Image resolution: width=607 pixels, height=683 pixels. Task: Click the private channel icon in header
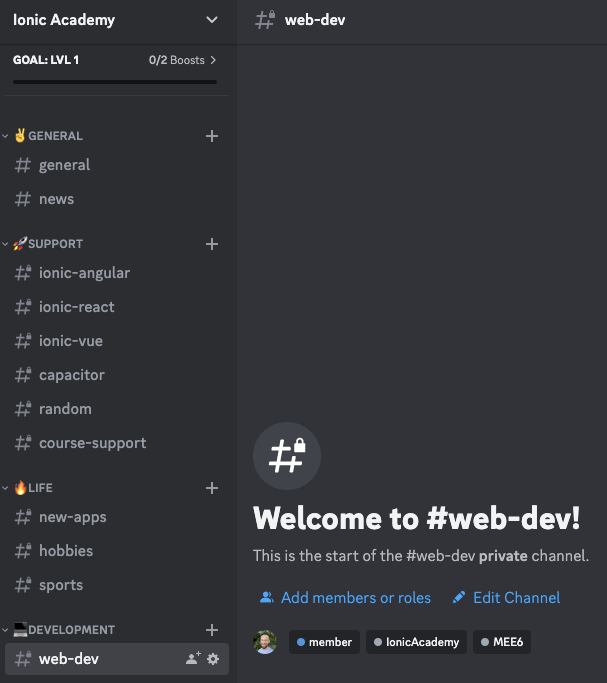tap(265, 20)
